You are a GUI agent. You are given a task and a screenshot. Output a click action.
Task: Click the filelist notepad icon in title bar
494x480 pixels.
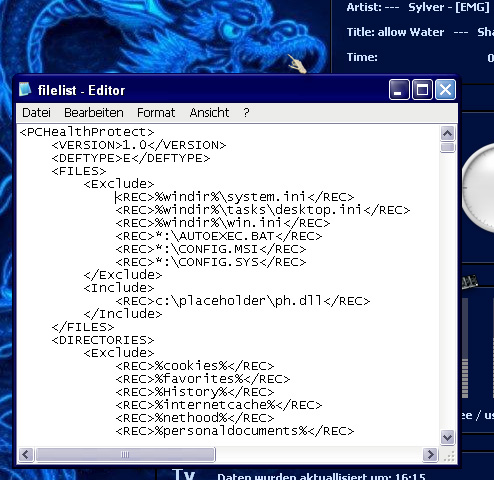25,89
